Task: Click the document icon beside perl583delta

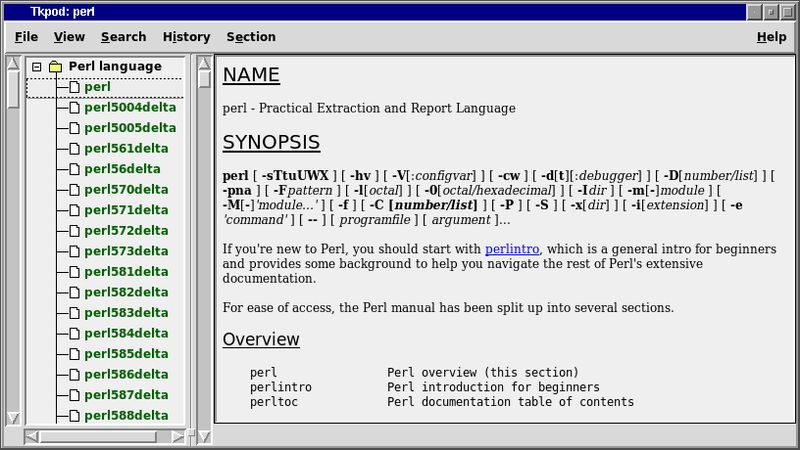Action: (74, 313)
